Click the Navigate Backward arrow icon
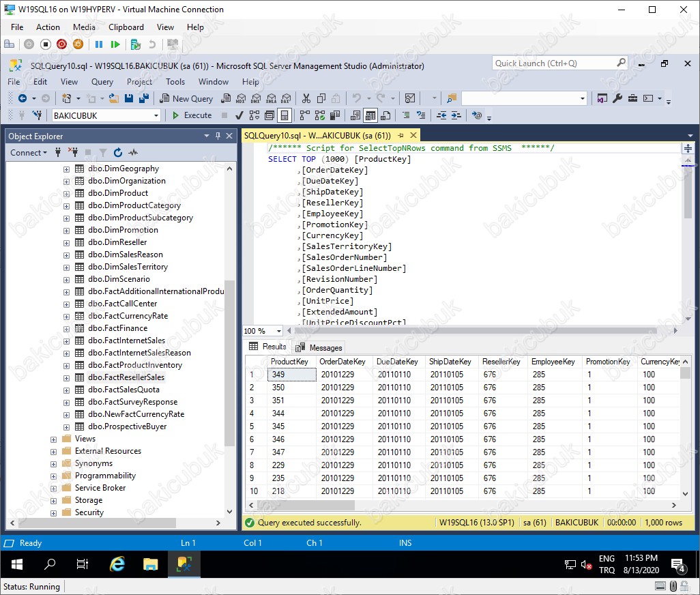The width and height of the screenshot is (700, 595). (23, 99)
